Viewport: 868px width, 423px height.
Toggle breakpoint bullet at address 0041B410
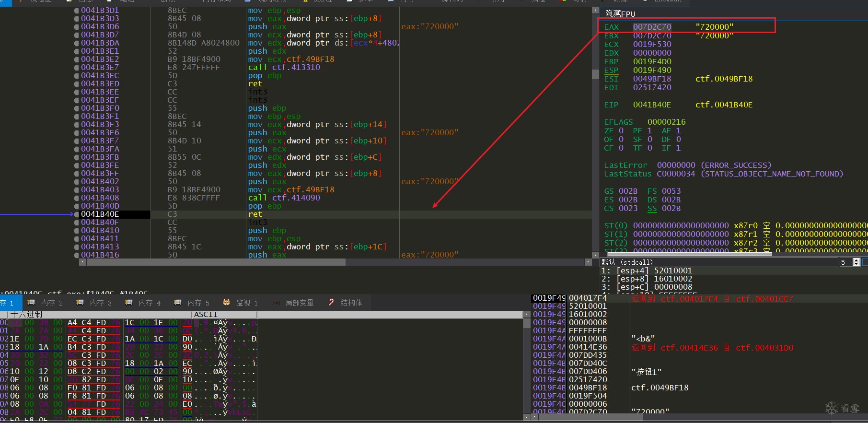coord(77,230)
